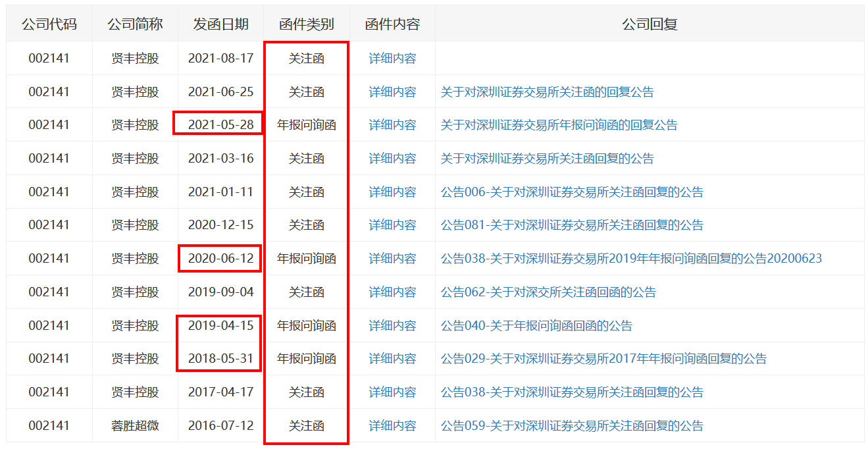This screenshot has width=868, height=449.
Task: Open 详细内容 for the 2021-06-25 关注函
Action: click(x=392, y=92)
